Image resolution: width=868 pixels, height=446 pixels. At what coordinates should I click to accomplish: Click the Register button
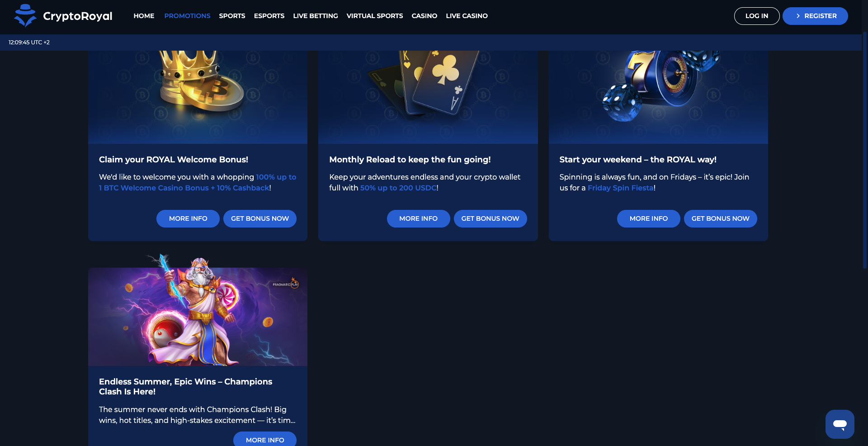[815, 16]
